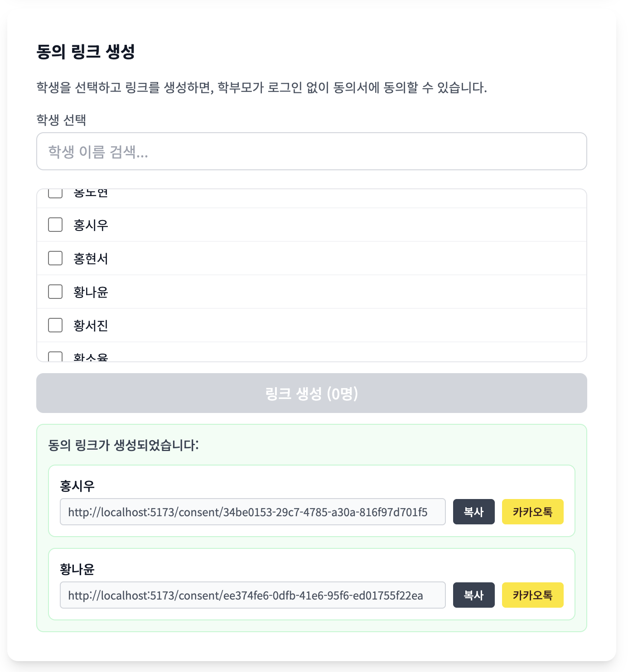The width and height of the screenshot is (628, 672).
Task: Click the student name search input field
Action: click(x=311, y=151)
